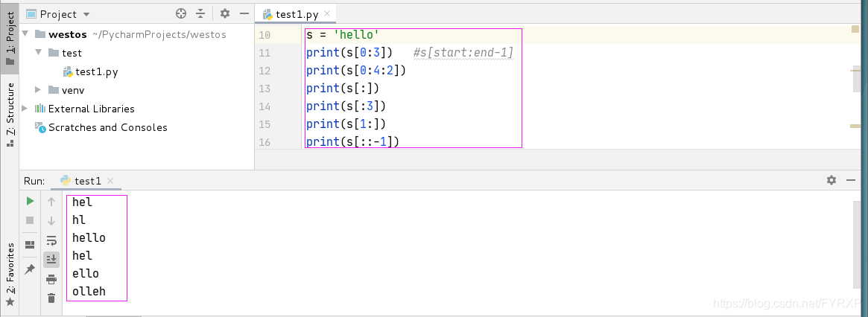Click the output line 'hl'
This screenshot has height=317, width=868.
[x=79, y=220]
